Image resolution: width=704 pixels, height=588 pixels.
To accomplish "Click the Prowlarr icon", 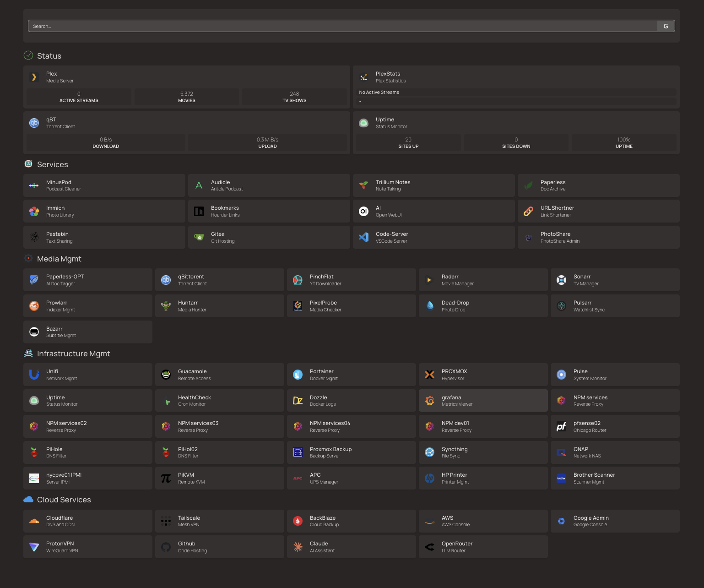I will (34, 306).
